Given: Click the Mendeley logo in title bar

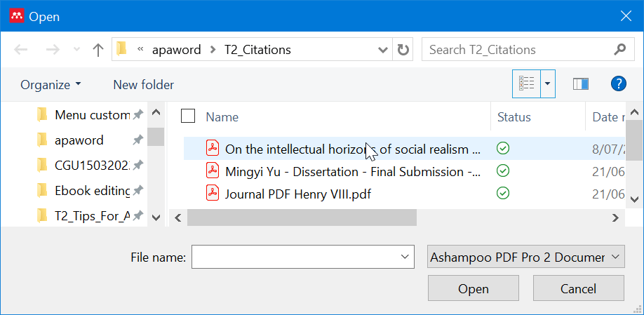Looking at the screenshot, I should [x=16, y=16].
